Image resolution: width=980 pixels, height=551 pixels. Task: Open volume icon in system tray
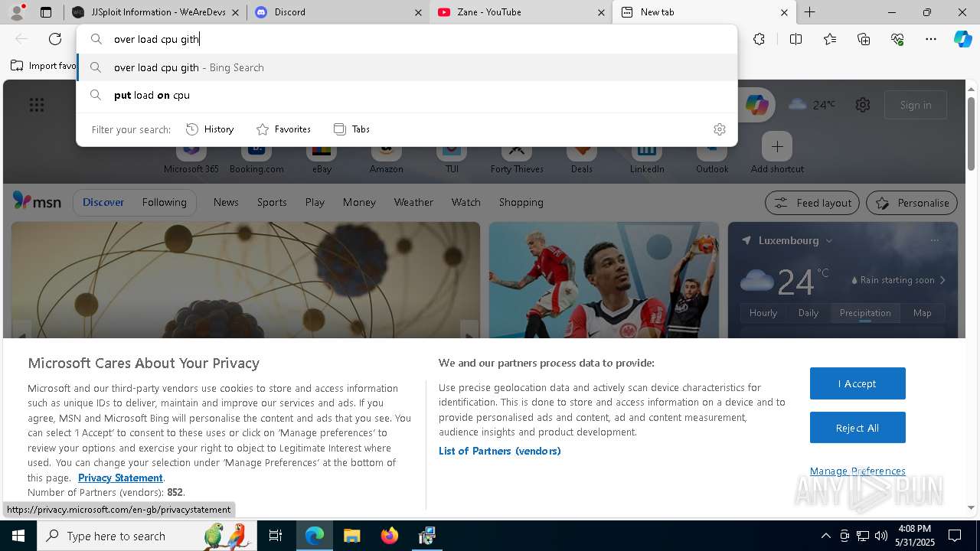[x=881, y=536]
